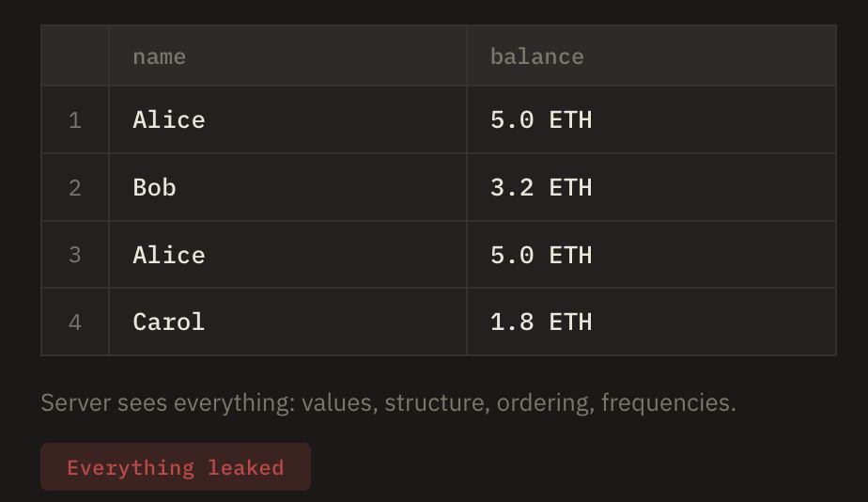Image resolution: width=868 pixels, height=502 pixels.
Task: Click the 5.0 ETH balance in row 1
Action: pos(541,120)
